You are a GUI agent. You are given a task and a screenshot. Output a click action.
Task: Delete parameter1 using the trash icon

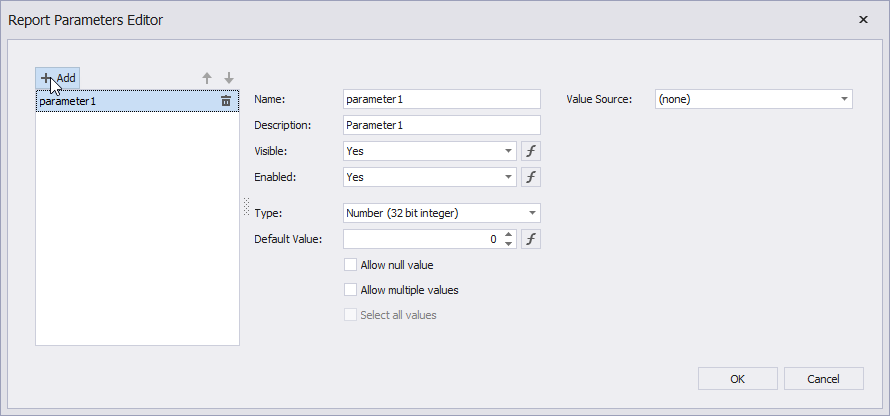pos(226,101)
